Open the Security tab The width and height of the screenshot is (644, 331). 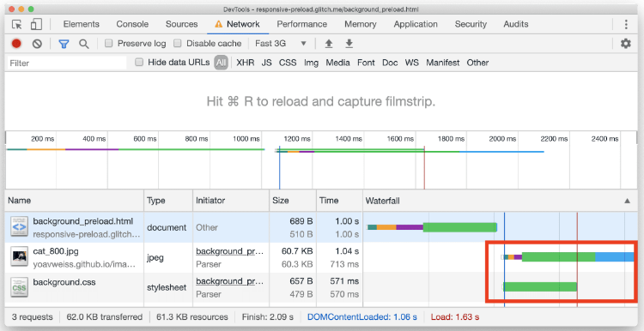pyautogui.click(x=471, y=24)
